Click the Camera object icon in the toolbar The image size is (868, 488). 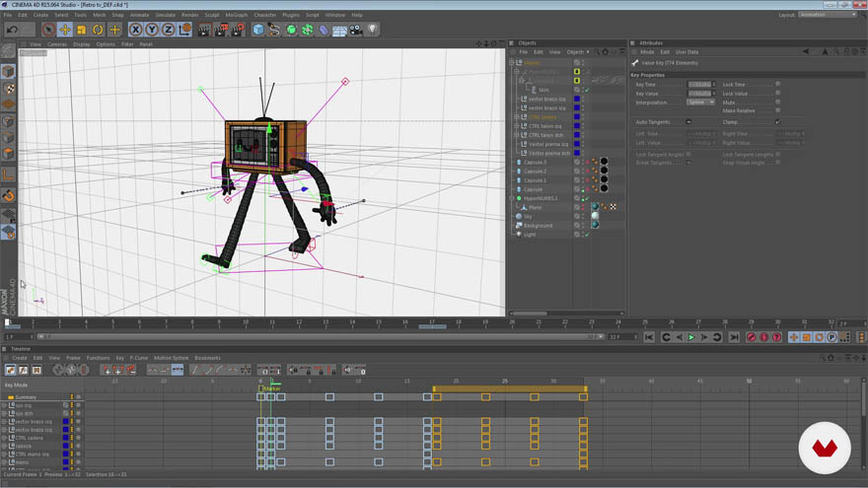pos(356,30)
